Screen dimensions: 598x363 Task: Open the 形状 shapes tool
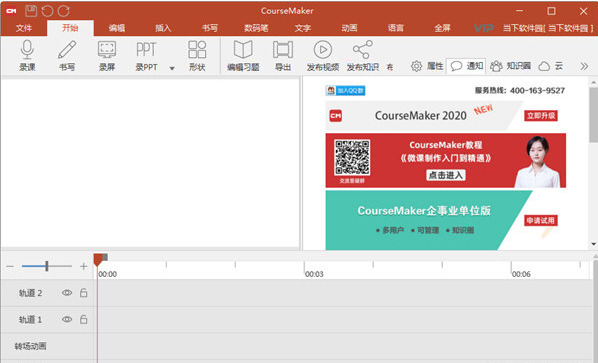coord(197,55)
